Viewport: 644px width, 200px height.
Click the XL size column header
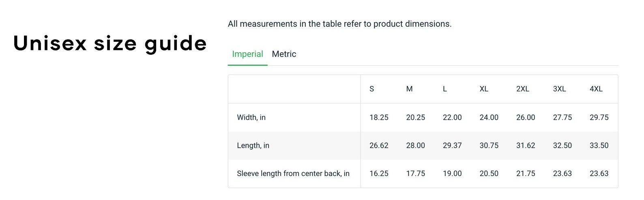(x=484, y=89)
